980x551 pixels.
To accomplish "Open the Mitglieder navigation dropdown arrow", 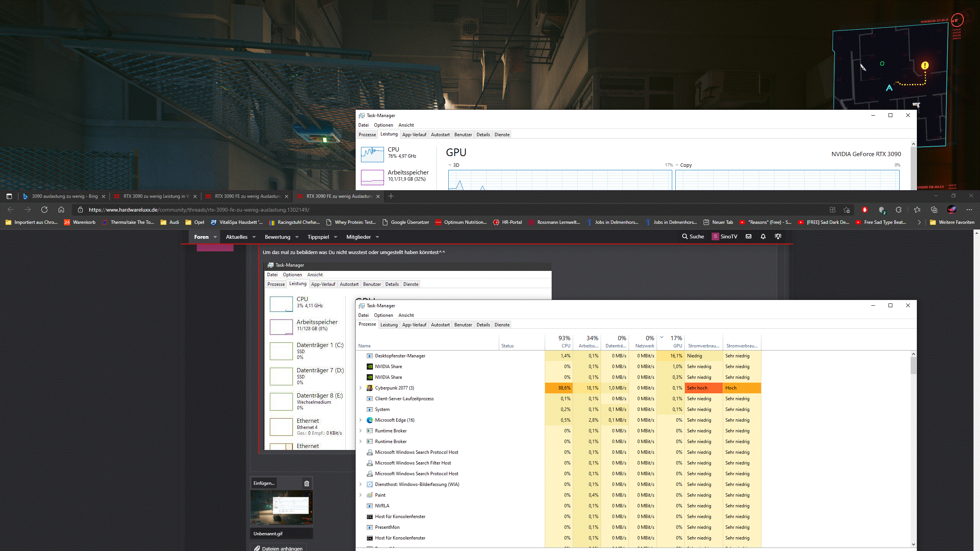I will click(377, 237).
